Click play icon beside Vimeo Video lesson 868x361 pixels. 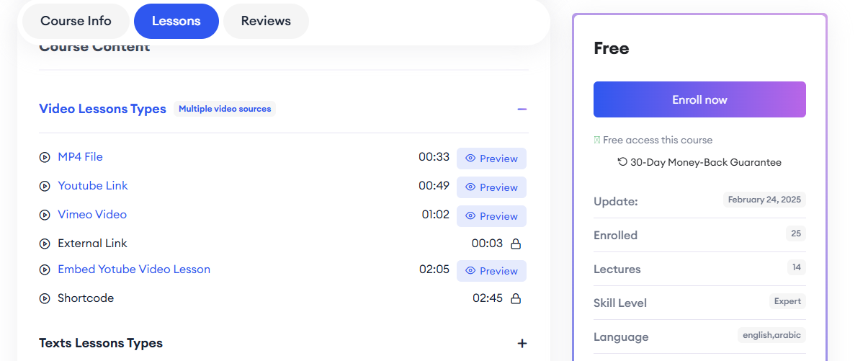pyautogui.click(x=45, y=215)
